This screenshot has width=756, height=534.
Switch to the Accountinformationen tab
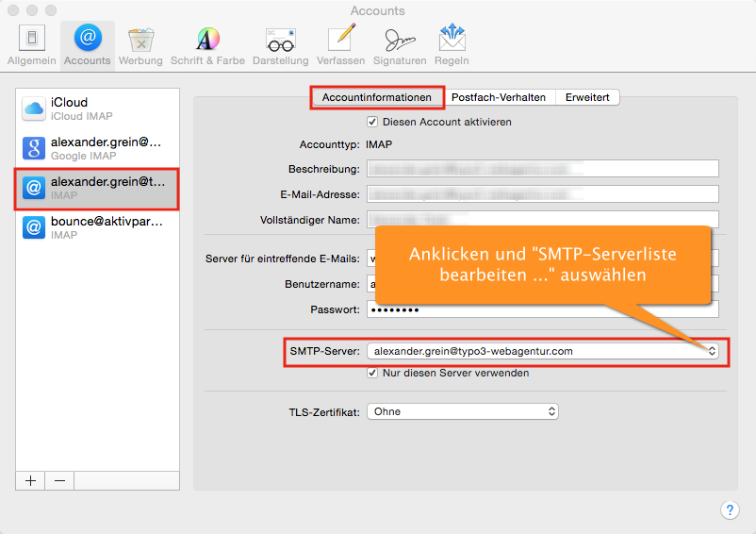pos(377,97)
